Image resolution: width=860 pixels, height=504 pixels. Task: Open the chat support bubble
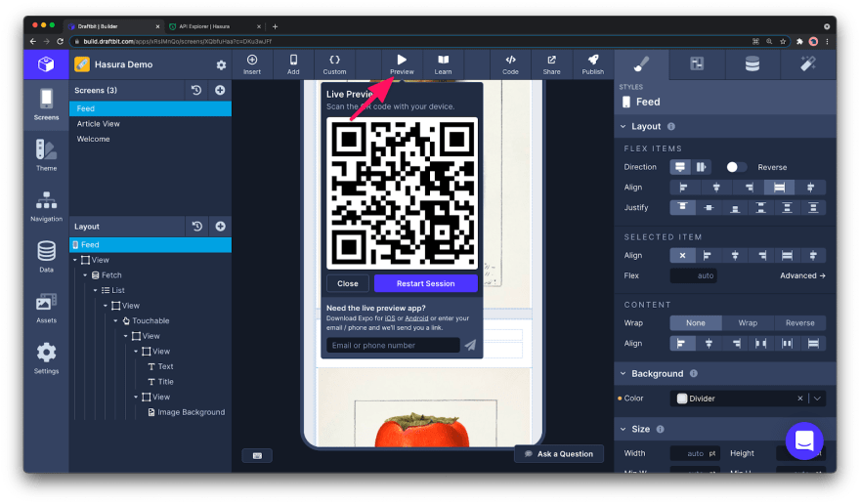click(804, 441)
